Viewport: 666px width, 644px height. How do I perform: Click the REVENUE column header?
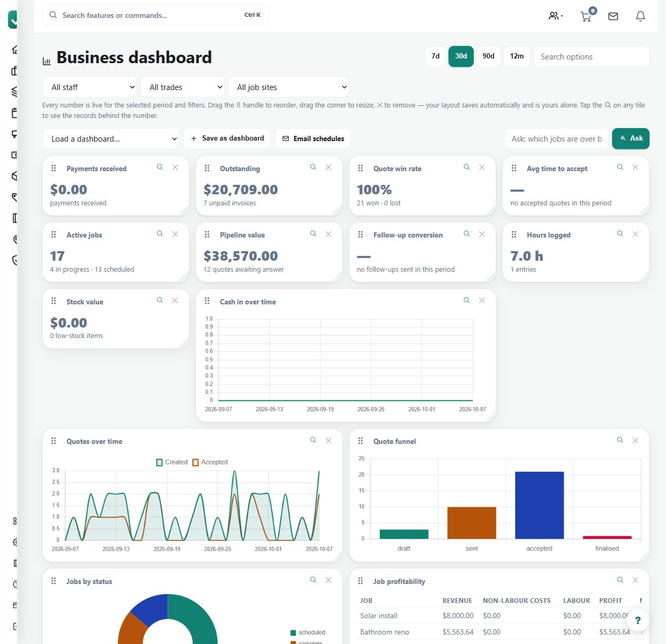(457, 601)
